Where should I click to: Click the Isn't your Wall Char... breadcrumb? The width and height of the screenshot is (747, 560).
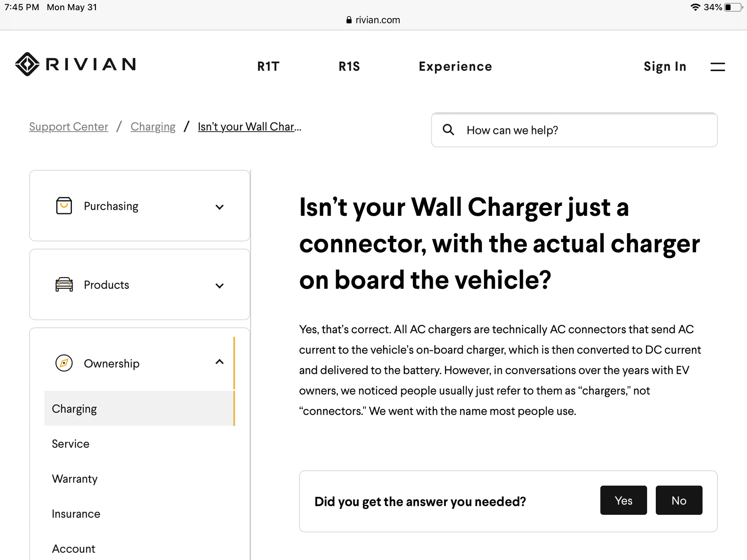[249, 127]
